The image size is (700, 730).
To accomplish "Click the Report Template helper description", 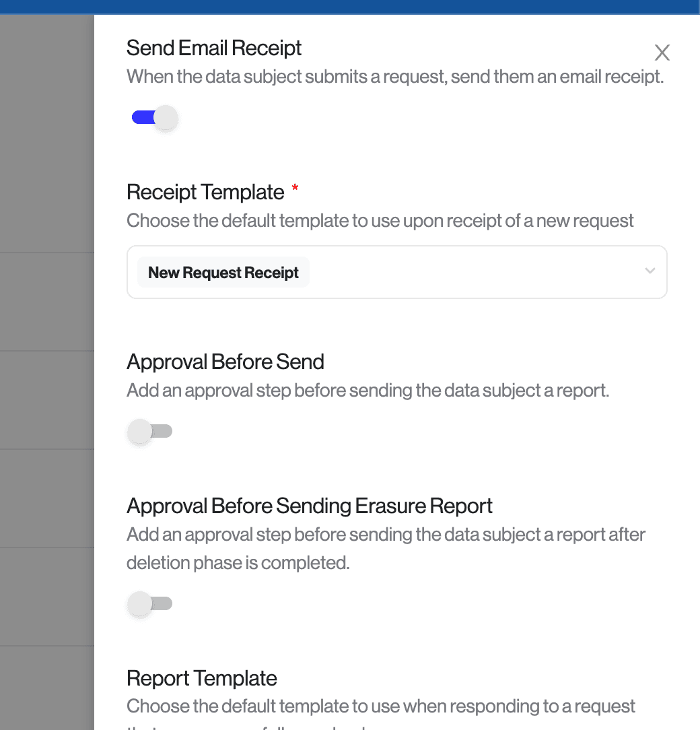I will [381, 706].
